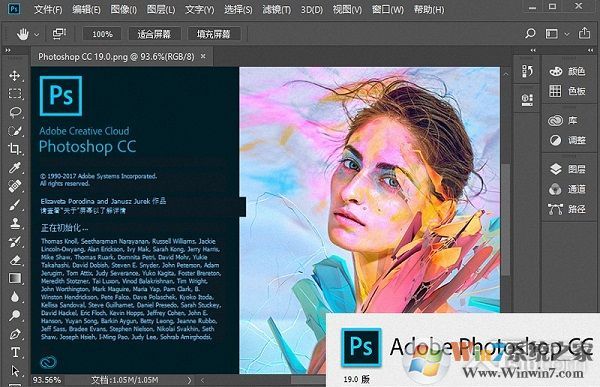Click the 适合屏幕 button
The height and width of the screenshot is (387, 600).
(154, 34)
